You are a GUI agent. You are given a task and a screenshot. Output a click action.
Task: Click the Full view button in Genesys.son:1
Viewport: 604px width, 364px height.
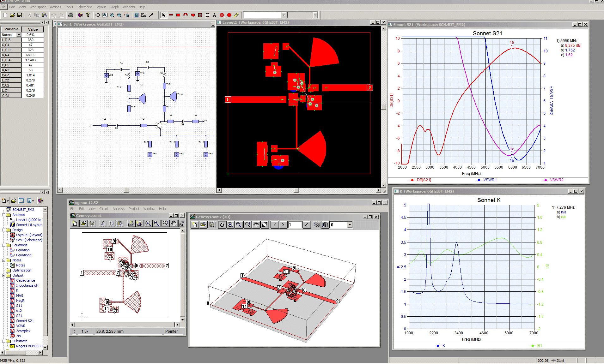[181, 224]
